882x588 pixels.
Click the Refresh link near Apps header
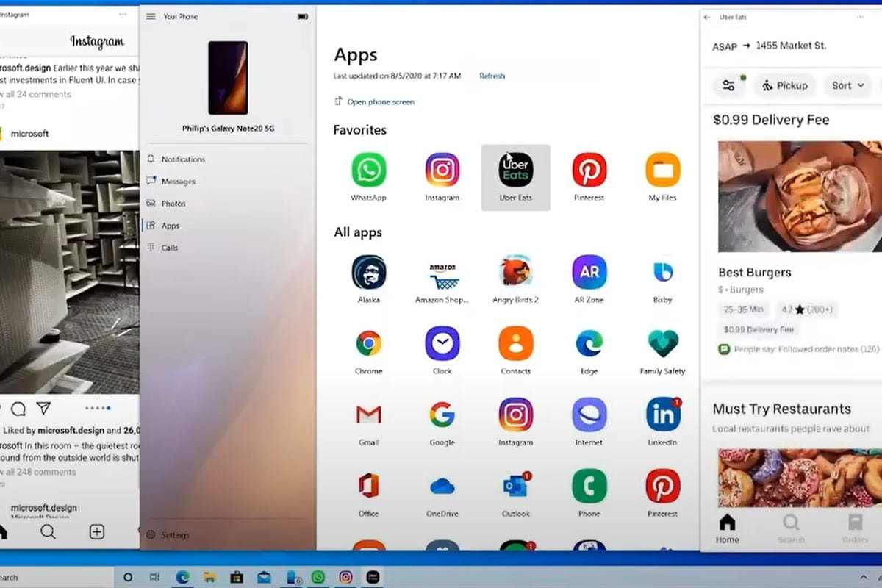click(491, 76)
